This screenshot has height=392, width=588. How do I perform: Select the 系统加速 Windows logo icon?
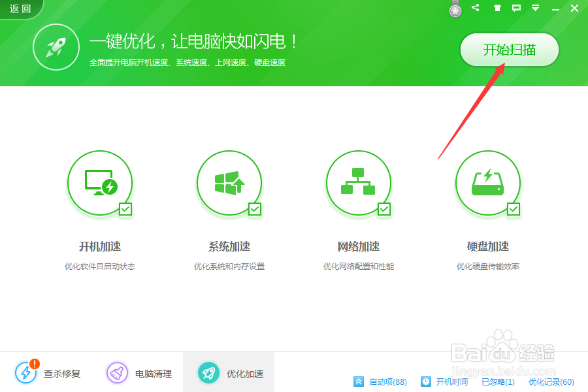click(x=229, y=183)
